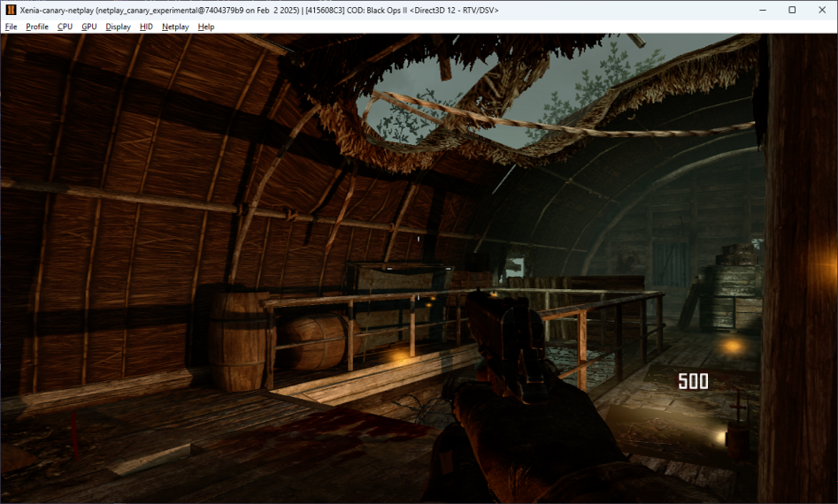Open the Help menu
The height and width of the screenshot is (504, 838).
[x=206, y=27]
